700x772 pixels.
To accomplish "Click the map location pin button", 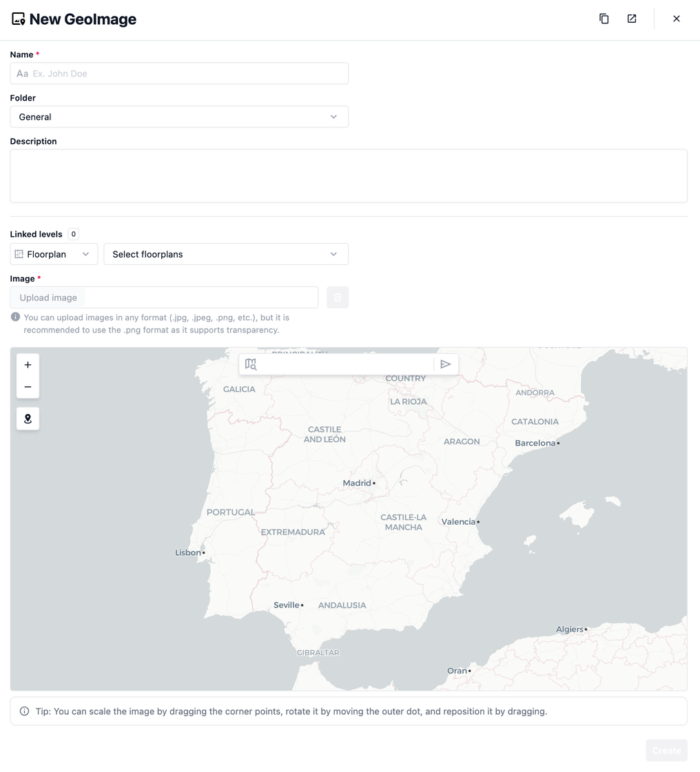I will [28, 419].
